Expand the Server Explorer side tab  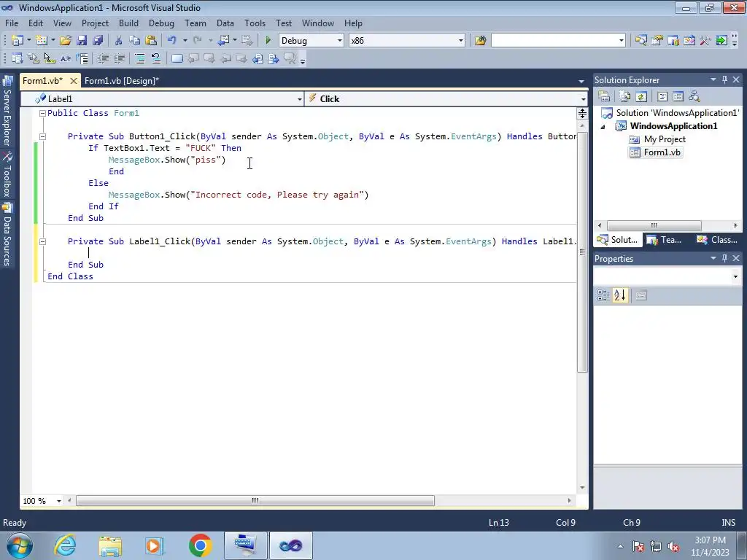7,112
